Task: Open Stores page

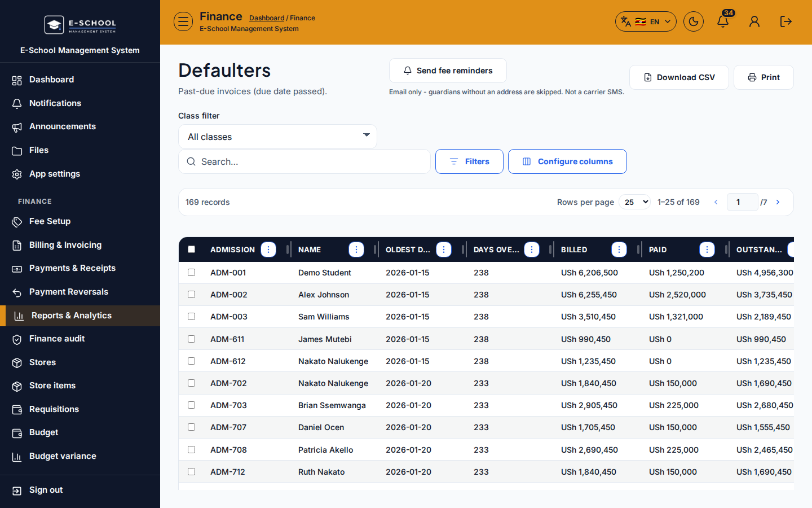Action: coord(80,362)
